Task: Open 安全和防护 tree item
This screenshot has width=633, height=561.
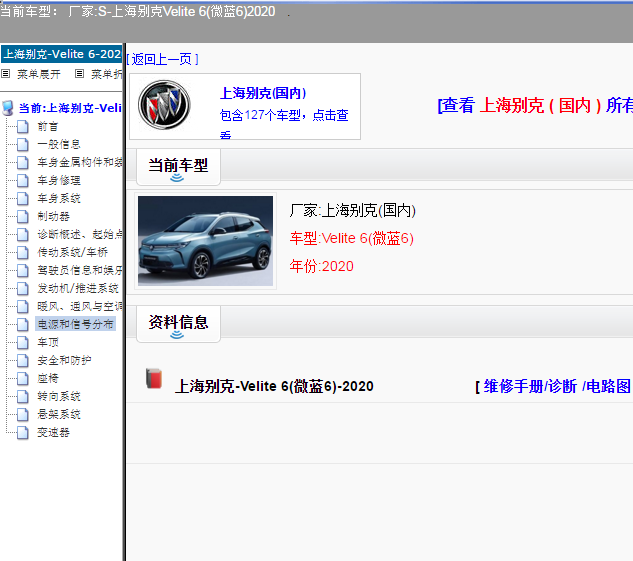Action: pos(64,360)
